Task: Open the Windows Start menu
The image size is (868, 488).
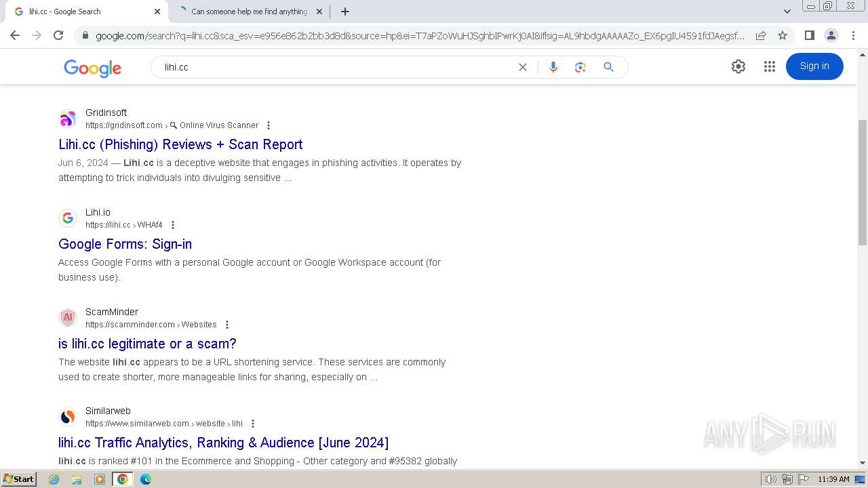Action: coord(19,479)
